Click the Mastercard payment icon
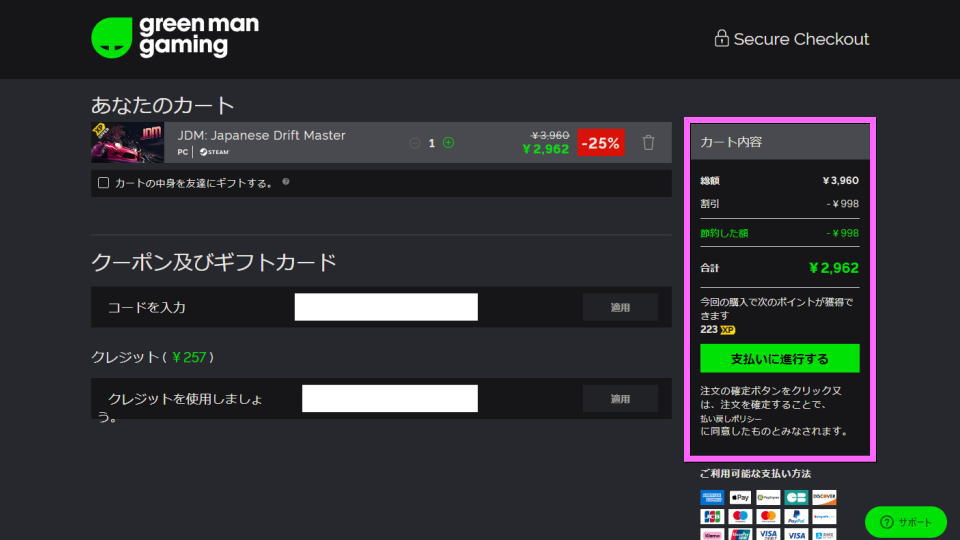960x540 pixels. pos(768,516)
